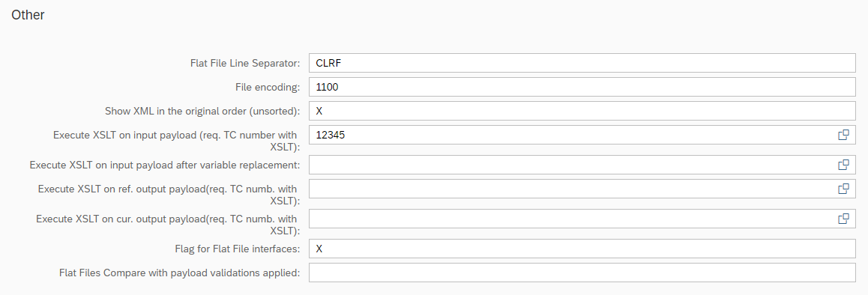Click the Flat File Line Separator label
The height and width of the screenshot is (295, 868).
coord(245,63)
